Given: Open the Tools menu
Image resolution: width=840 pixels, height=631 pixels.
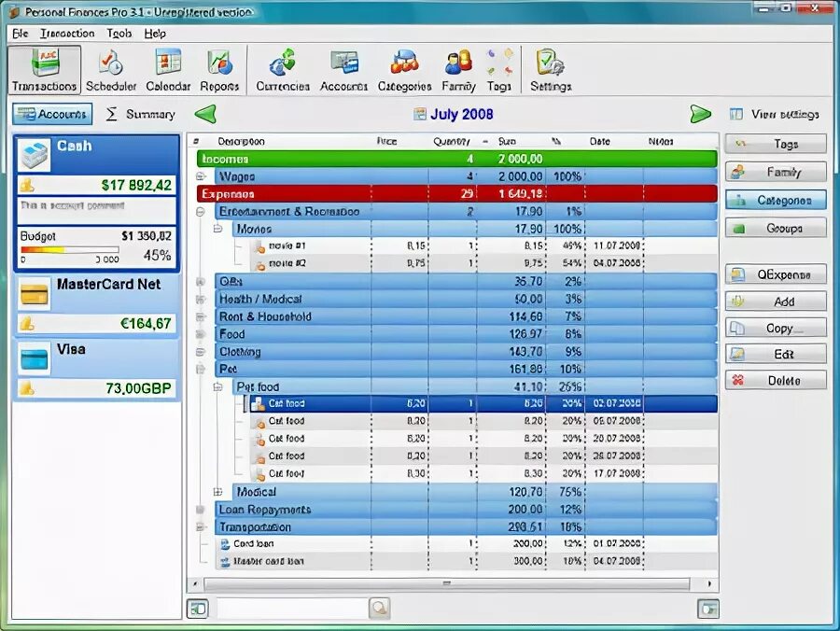Looking at the screenshot, I should click(x=119, y=34).
